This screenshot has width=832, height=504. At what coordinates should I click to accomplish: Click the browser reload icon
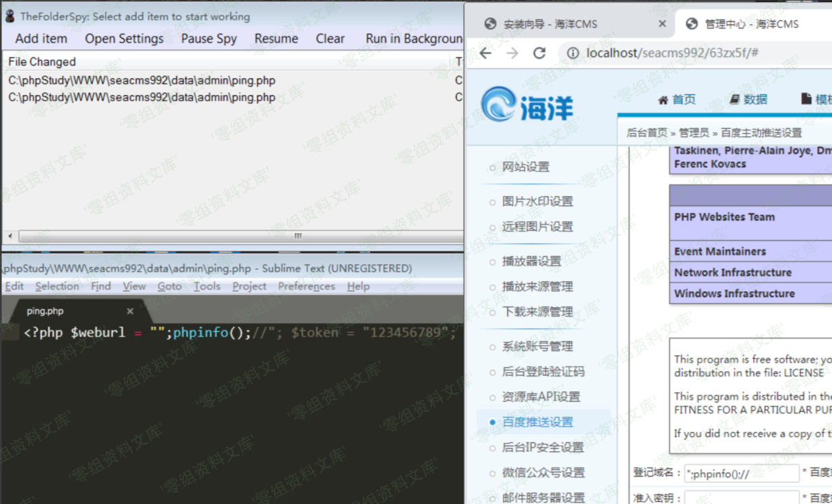click(539, 53)
